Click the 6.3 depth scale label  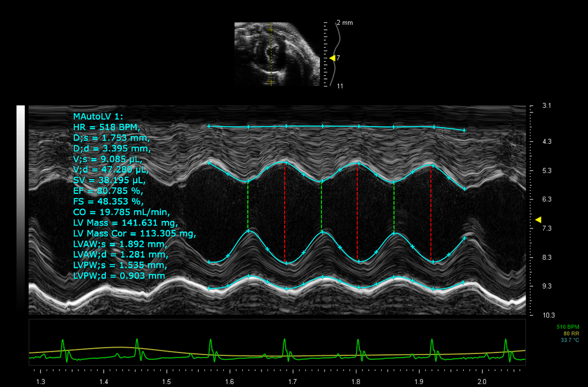547,199
